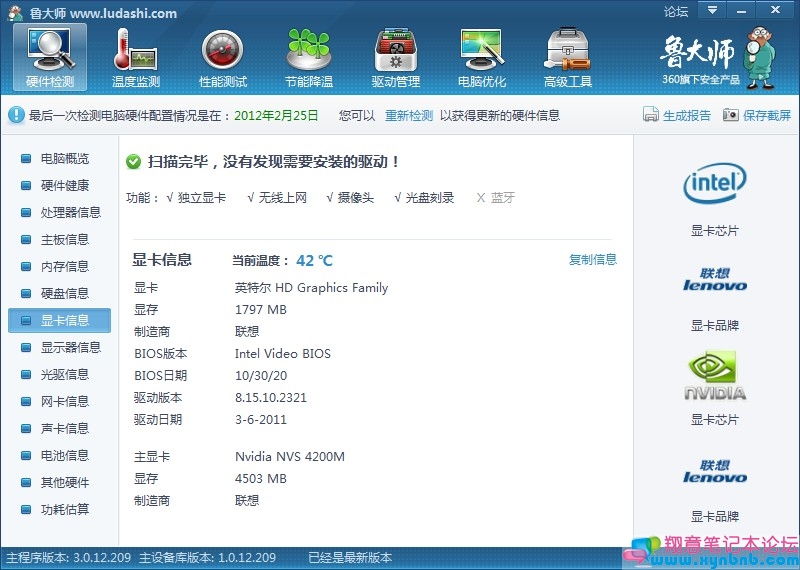The height and width of the screenshot is (570, 800).
Task: Click the upper Lenovo 显卡品牌 logo
Action: pyautogui.click(x=715, y=279)
